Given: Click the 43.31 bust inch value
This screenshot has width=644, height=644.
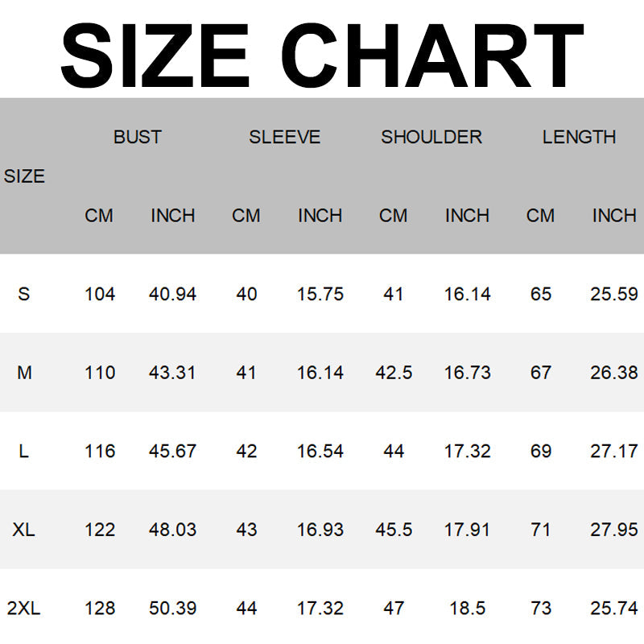Looking at the screenshot, I should 172,373.
